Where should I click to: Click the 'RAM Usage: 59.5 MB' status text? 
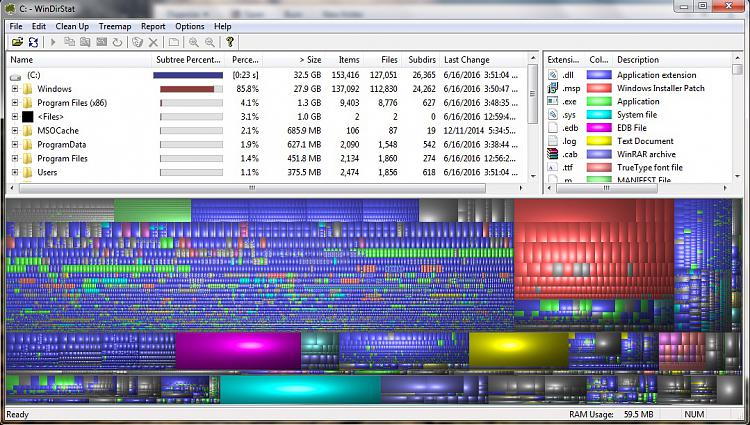point(611,414)
